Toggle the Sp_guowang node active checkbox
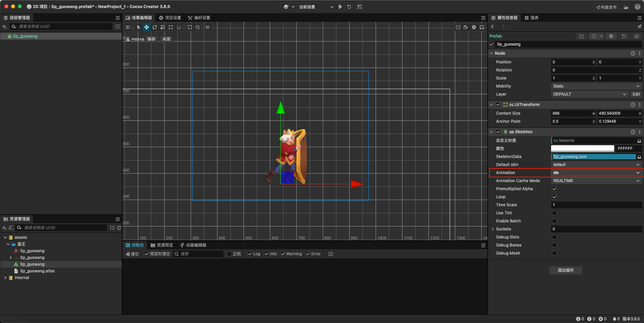The image size is (644, 323). click(x=491, y=44)
